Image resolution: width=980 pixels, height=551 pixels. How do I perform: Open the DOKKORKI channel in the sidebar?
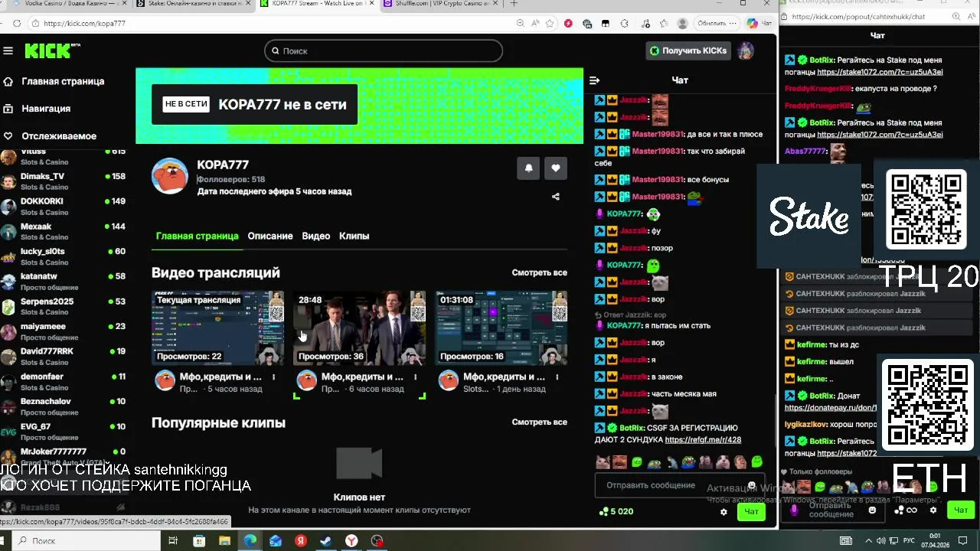64,206
